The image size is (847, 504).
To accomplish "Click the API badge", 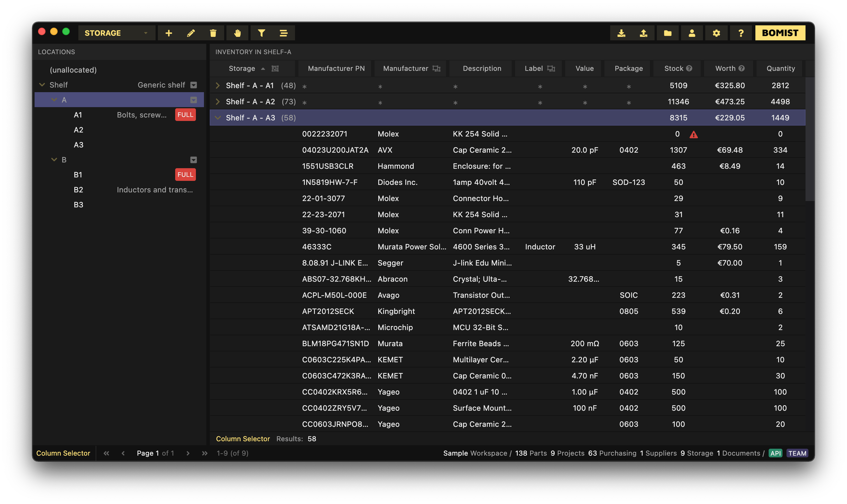I will 775,453.
